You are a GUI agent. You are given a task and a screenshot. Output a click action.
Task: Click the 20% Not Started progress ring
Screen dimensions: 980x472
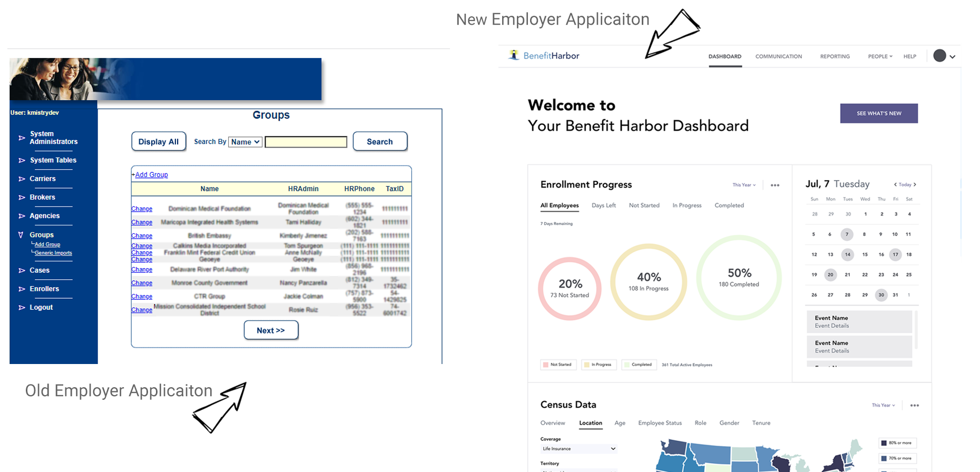pos(570,289)
